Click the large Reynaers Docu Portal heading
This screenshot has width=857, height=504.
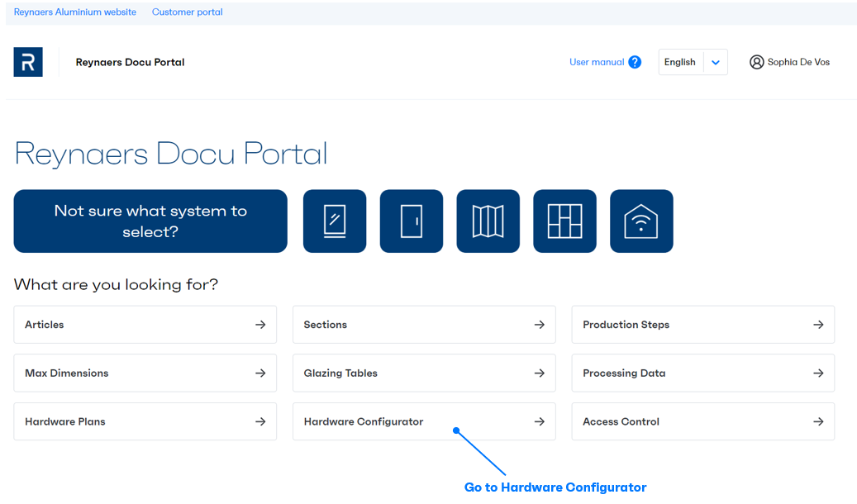pyautogui.click(x=170, y=155)
